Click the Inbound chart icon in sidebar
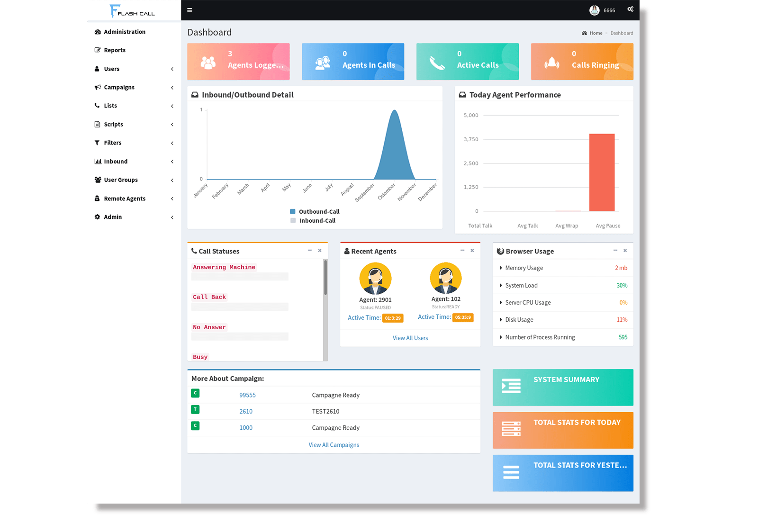This screenshot has height=532, width=758. point(97,161)
